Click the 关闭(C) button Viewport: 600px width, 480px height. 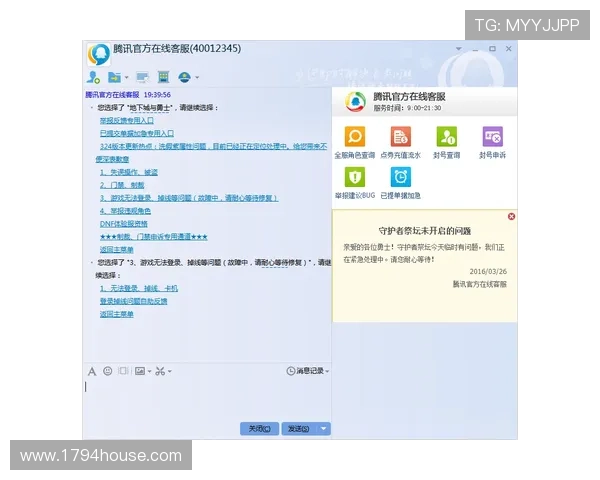tap(259, 429)
